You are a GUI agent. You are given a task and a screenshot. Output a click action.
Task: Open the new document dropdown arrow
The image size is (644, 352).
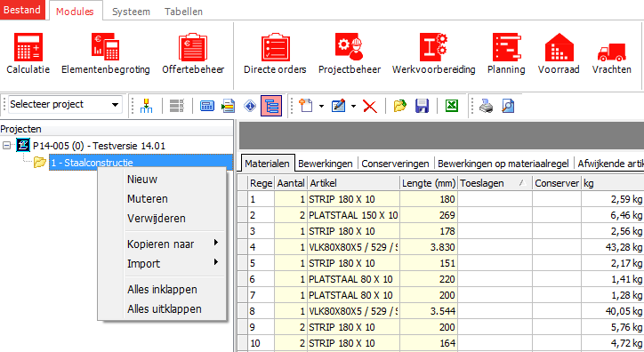[x=321, y=107]
